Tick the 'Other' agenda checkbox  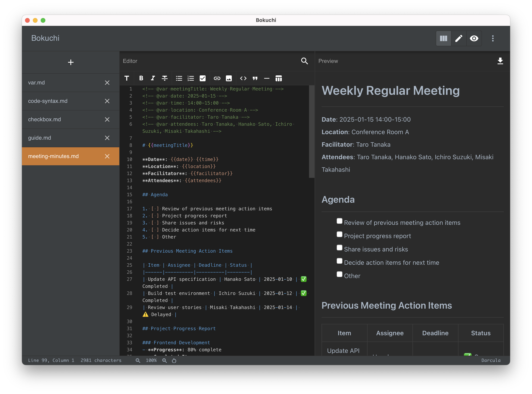[339, 274]
